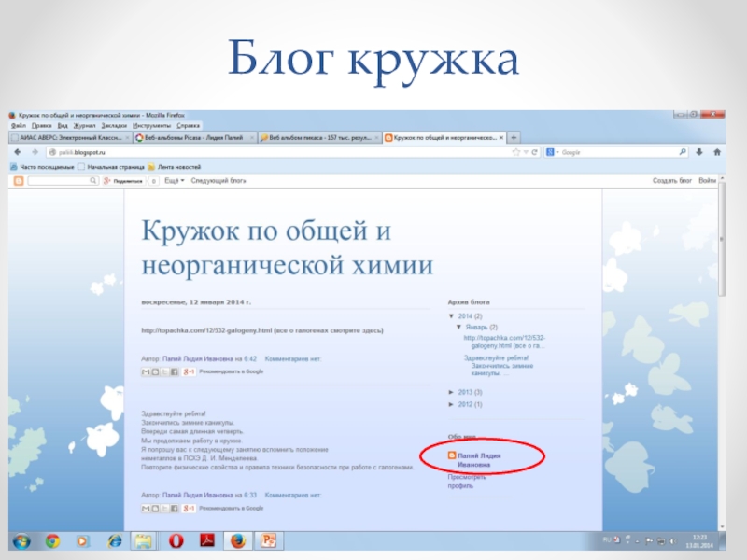
Task: Click the Firefox back arrow button
Action: [16, 151]
